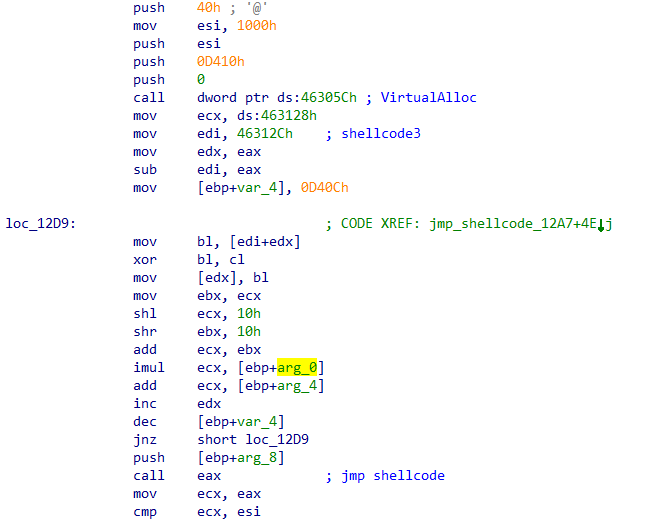Click the shl instruction mnemonic
645x522 pixels.
145,313
